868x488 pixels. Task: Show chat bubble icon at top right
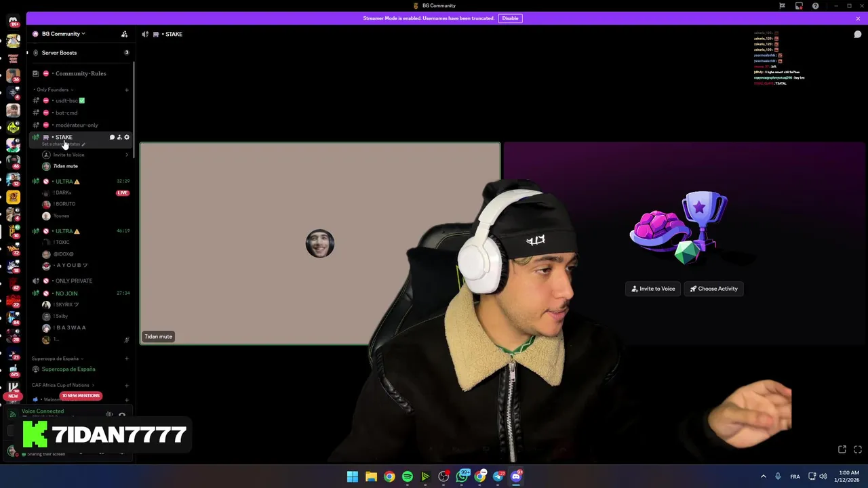click(x=858, y=34)
